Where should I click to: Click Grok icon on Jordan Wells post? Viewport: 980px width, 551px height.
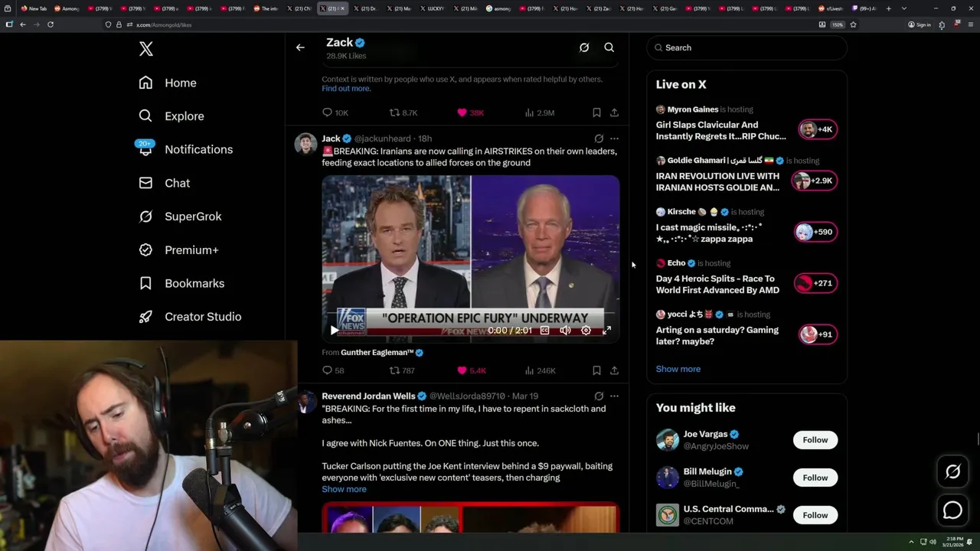coord(599,396)
